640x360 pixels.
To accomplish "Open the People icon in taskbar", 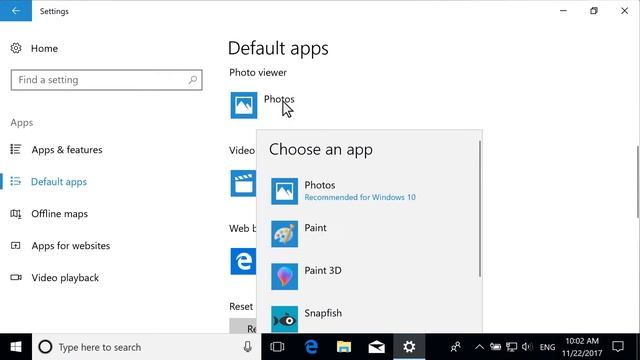I will click(x=456, y=347).
